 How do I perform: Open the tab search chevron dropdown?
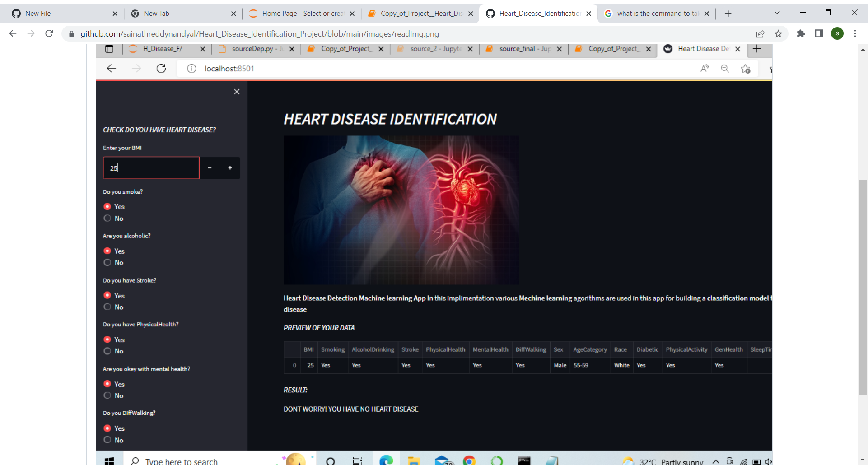click(x=777, y=13)
